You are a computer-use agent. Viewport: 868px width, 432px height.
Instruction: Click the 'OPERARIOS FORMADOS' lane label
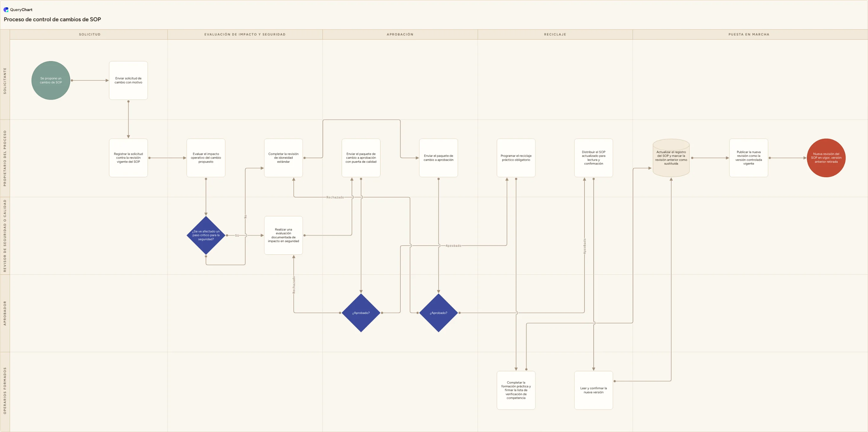click(x=5, y=391)
